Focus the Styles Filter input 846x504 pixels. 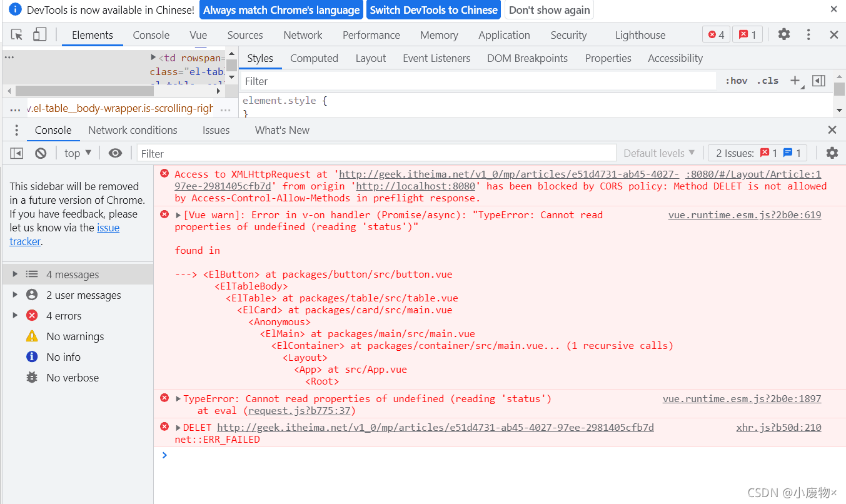[x=478, y=81]
